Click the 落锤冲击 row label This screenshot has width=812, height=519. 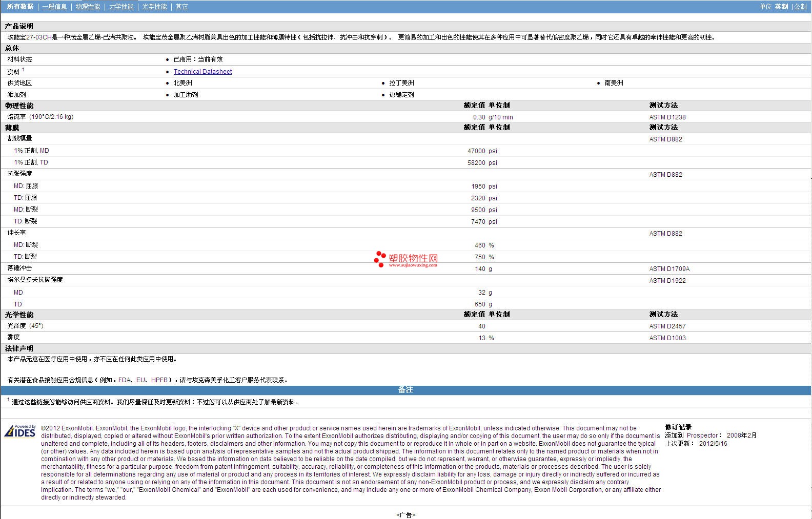click(x=19, y=268)
